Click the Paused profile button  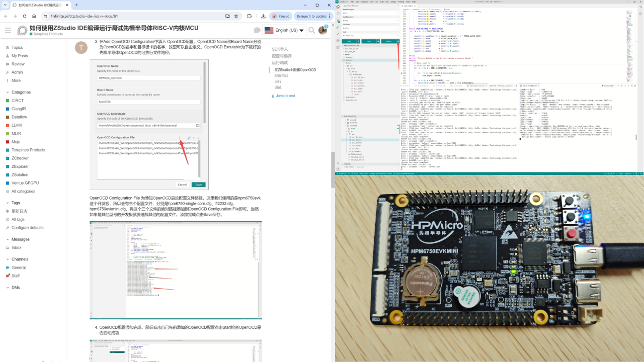point(281,16)
